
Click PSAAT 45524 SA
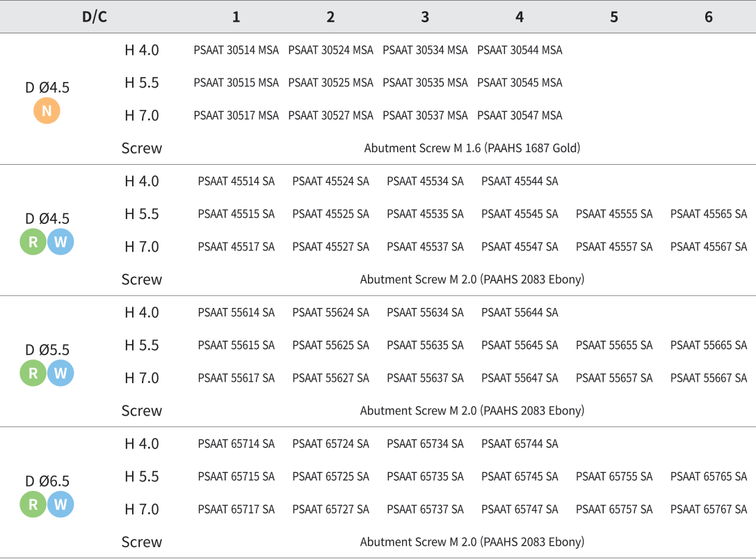[x=331, y=181]
